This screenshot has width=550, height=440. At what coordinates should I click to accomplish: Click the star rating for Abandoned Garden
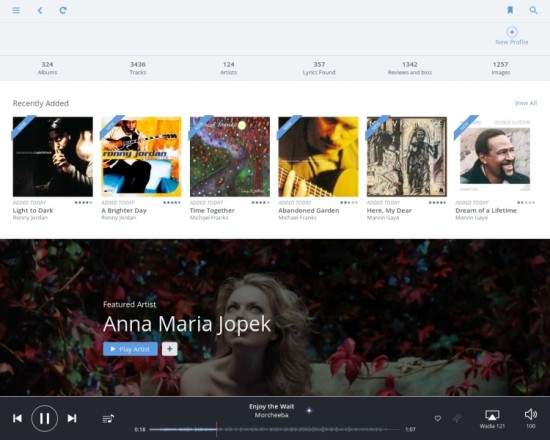click(349, 202)
